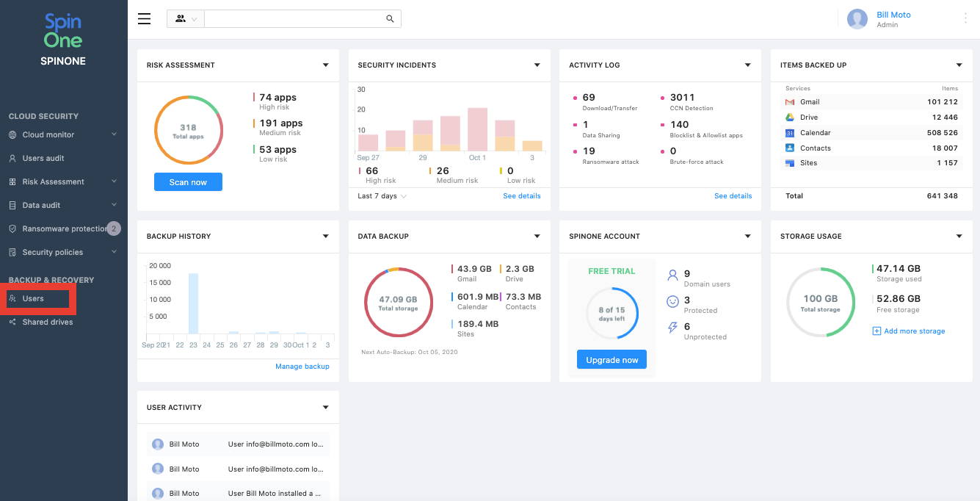
Task: Click Bill Moto's profile avatar
Action: pyautogui.click(x=857, y=19)
